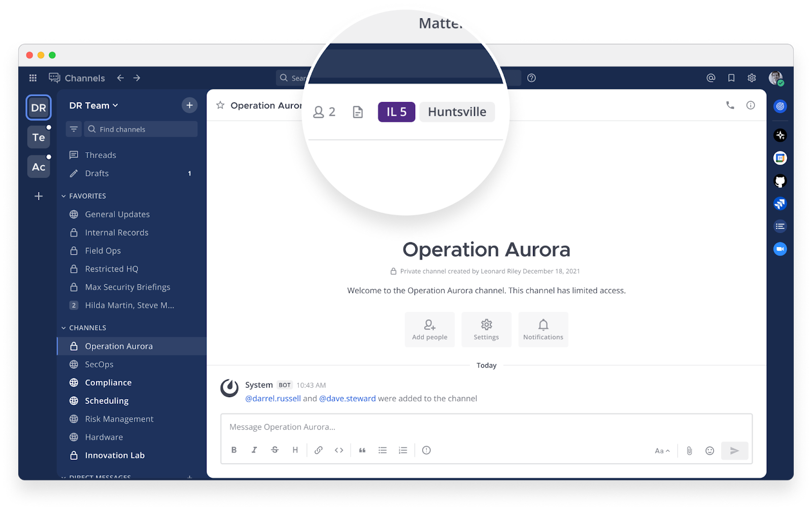
Task: Switch to Ac team
Action: (39, 167)
